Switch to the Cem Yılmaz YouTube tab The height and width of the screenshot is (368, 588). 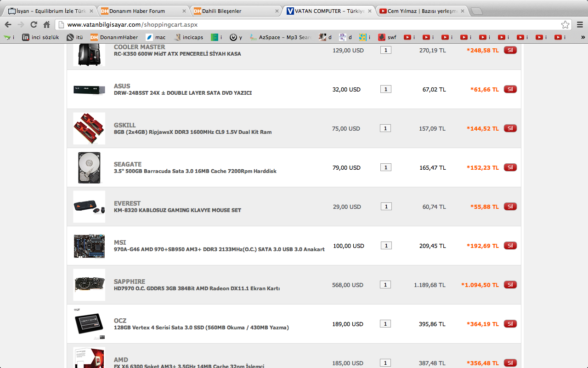point(422,11)
